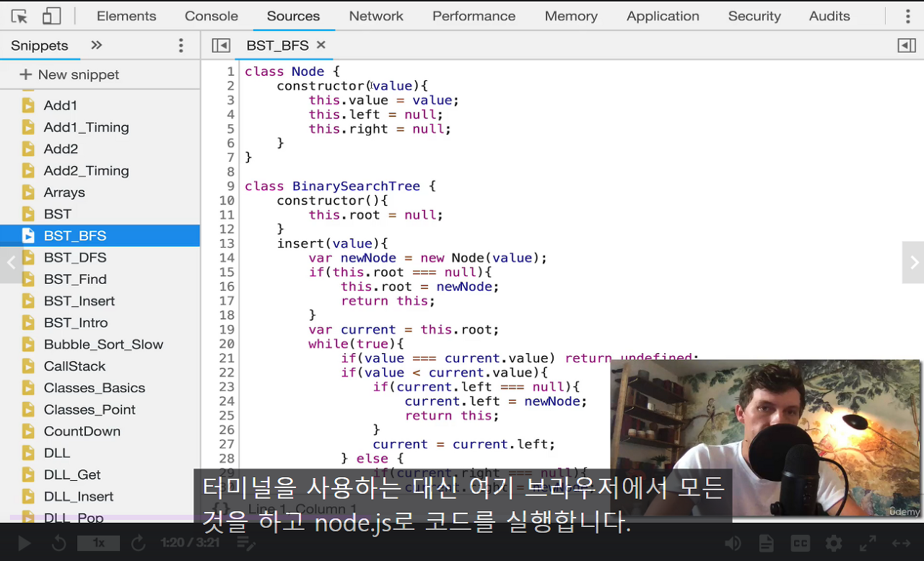This screenshot has height=561, width=924.
Task: Click line number 13 in gutter
Action: [x=227, y=243]
